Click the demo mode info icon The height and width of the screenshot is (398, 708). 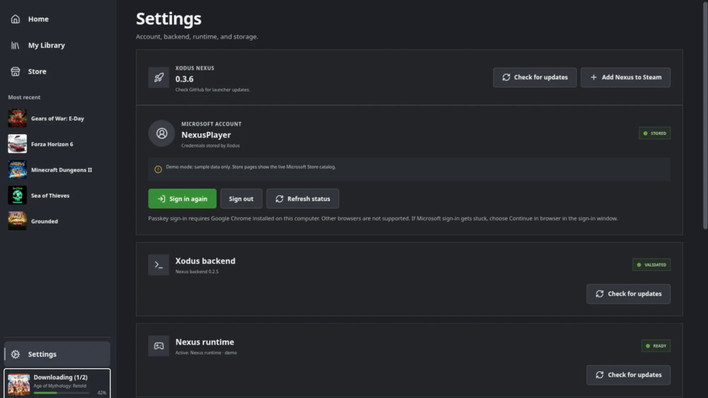(x=158, y=169)
